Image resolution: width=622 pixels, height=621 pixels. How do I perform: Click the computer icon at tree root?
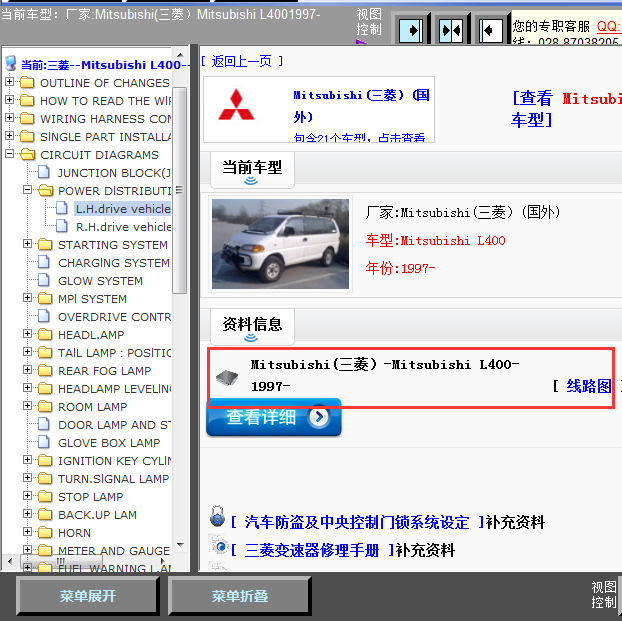click(x=11, y=63)
